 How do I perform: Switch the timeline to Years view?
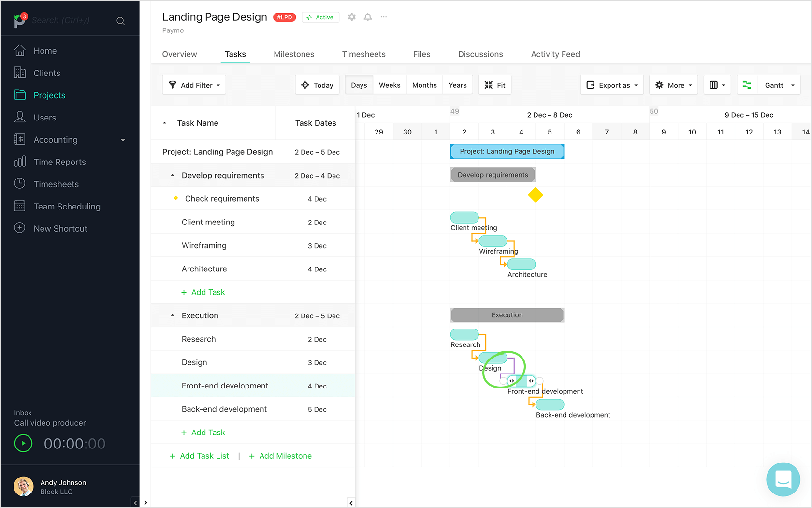coord(457,85)
